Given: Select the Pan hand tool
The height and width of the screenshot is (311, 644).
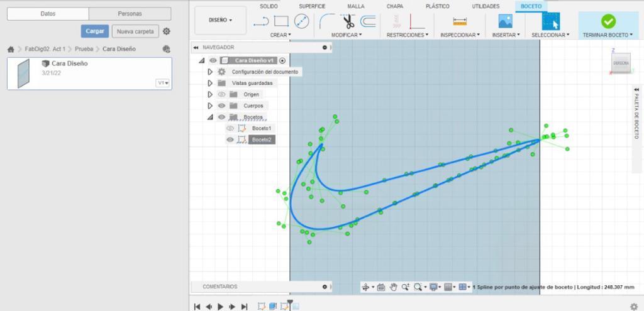Looking at the screenshot, I should (393, 287).
